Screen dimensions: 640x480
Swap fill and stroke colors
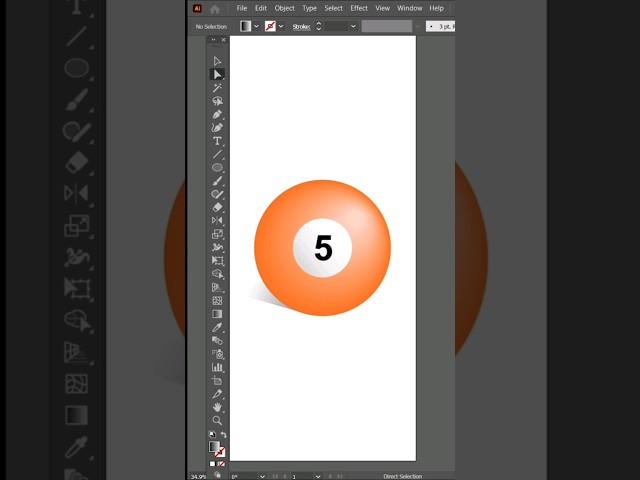point(223,435)
